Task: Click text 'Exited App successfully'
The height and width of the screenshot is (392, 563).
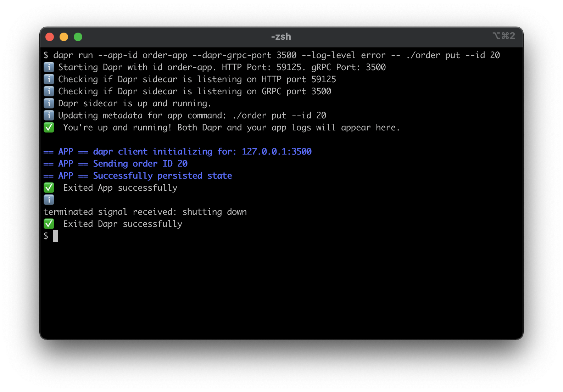Action: [120, 188]
